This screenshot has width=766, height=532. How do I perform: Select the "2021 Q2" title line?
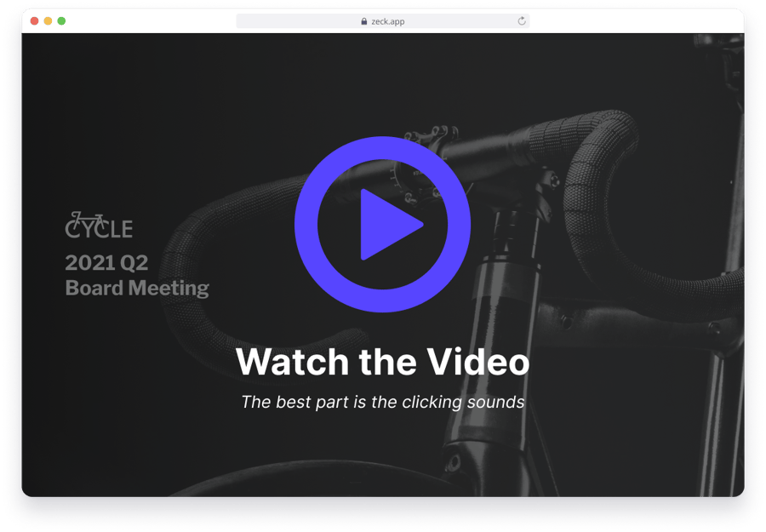coord(106,262)
